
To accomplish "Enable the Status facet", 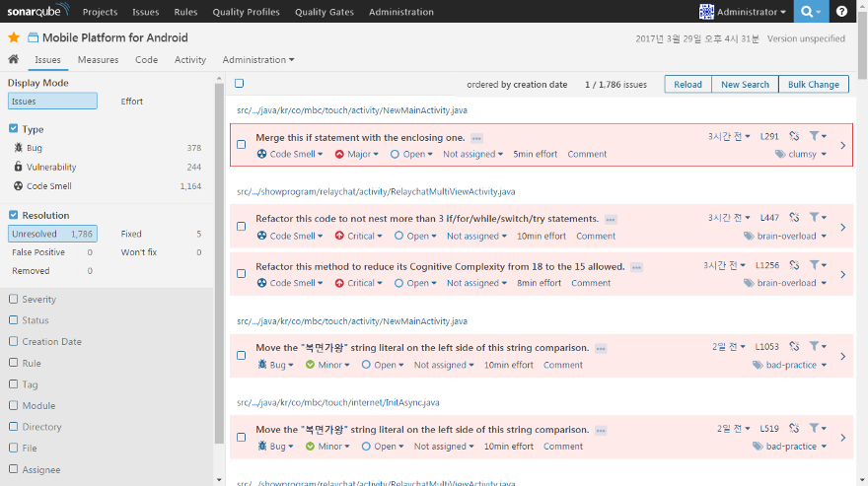I will click(x=13, y=320).
